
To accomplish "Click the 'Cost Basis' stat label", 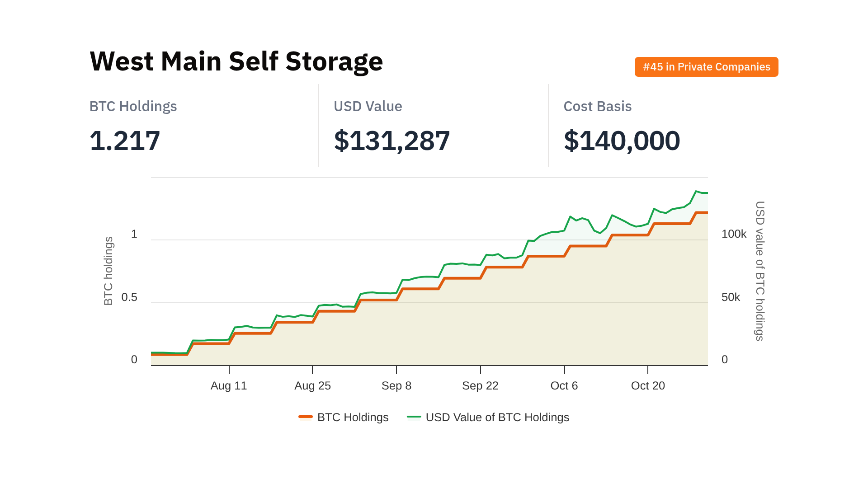I will [597, 106].
